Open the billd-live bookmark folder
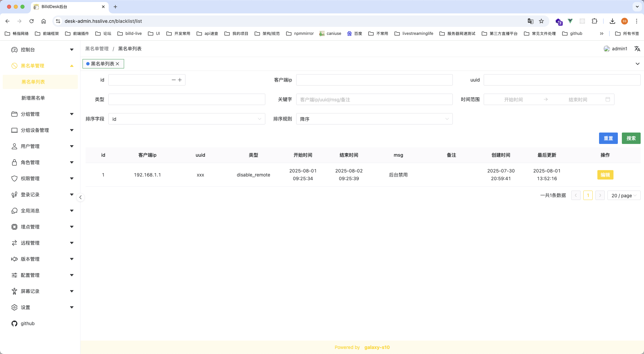Viewport: 644px width, 354px height. [x=130, y=34]
